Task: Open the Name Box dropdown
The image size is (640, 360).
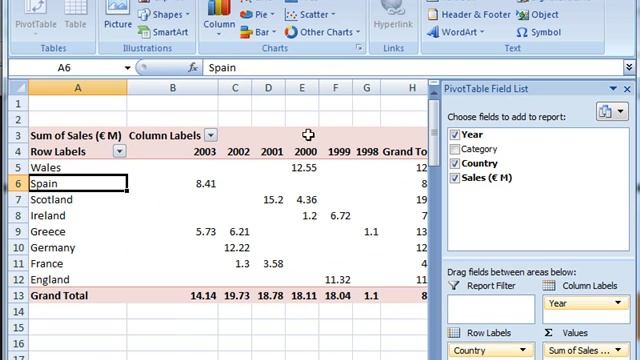Action: (127, 68)
